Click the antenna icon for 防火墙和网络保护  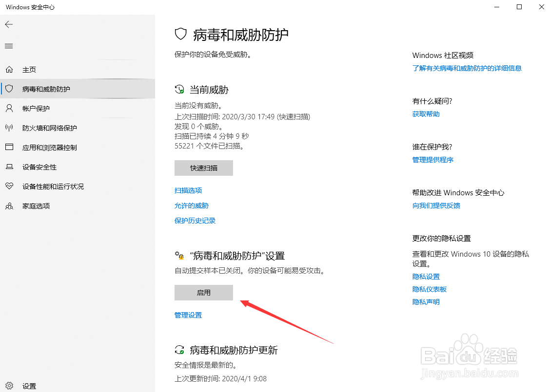pos(9,128)
